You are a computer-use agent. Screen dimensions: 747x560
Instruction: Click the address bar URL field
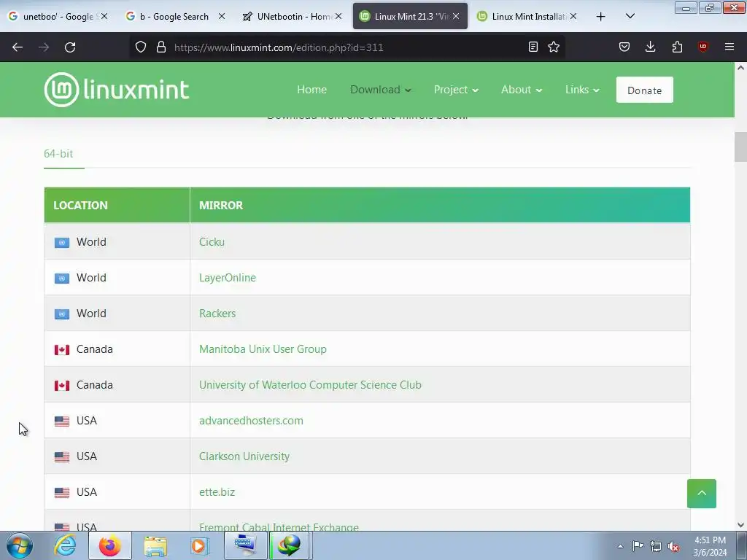348,47
